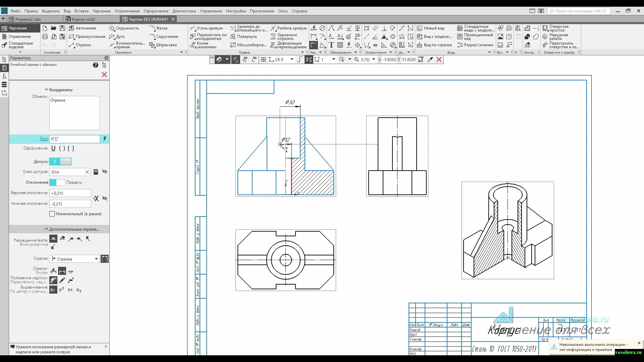Open the Файл menu
The width and height of the screenshot is (644, 362).
pos(15,11)
